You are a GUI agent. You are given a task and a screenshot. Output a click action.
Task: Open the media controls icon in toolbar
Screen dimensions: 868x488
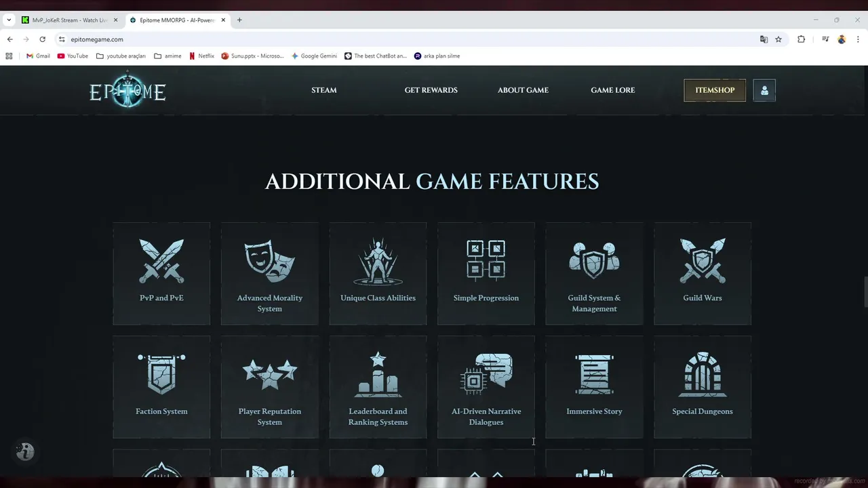coord(825,39)
